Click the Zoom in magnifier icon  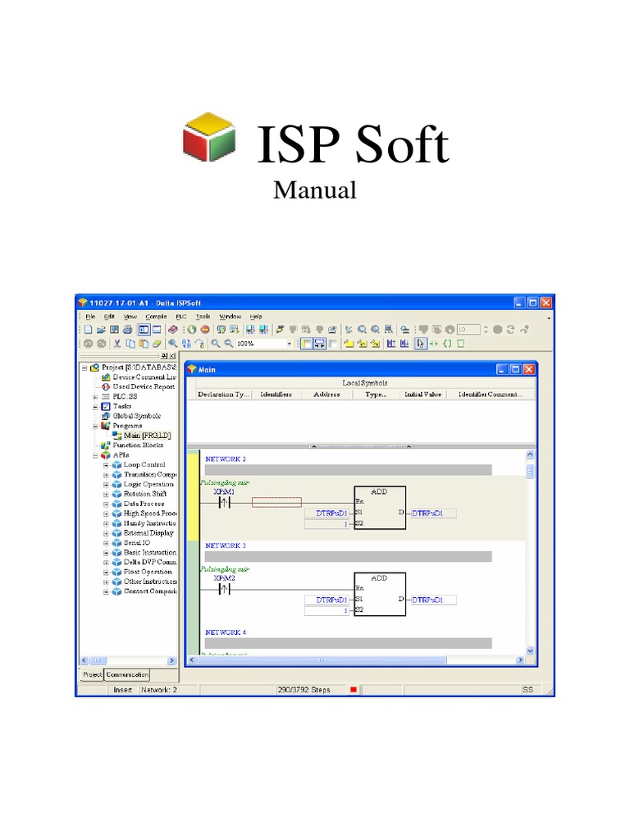(216, 344)
